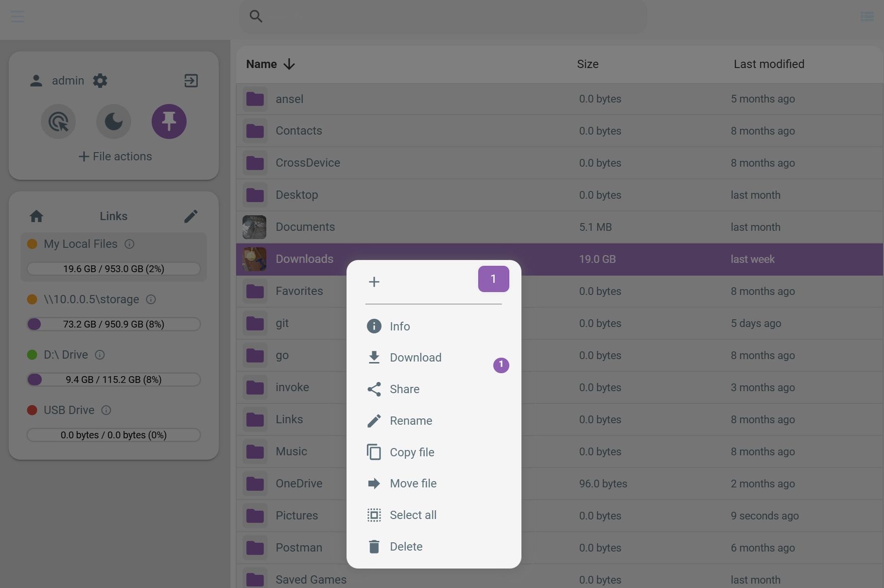Open settings via the gear next to admin
This screenshot has height=588, width=884.
(100, 81)
